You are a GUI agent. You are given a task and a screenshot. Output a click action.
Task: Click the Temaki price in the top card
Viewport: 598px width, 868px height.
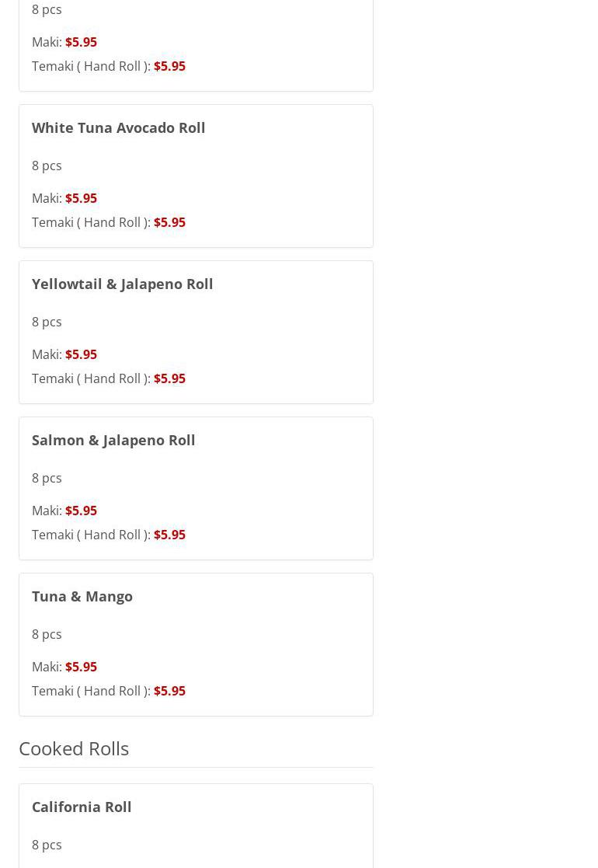(x=169, y=66)
